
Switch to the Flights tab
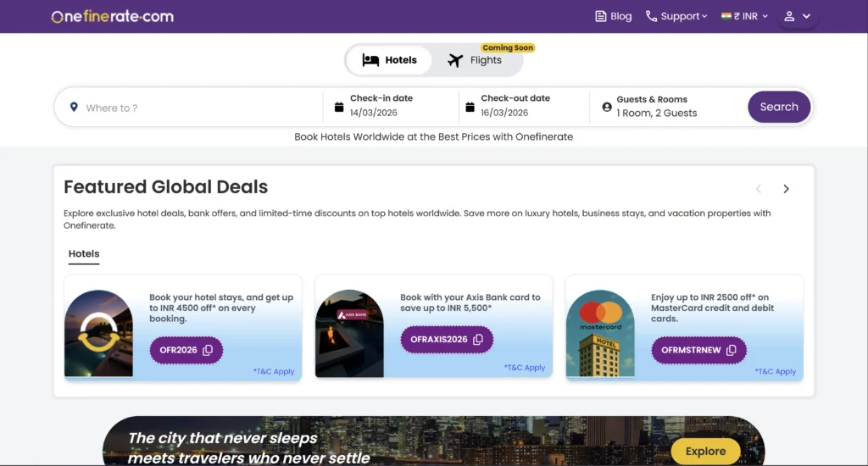click(476, 60)
